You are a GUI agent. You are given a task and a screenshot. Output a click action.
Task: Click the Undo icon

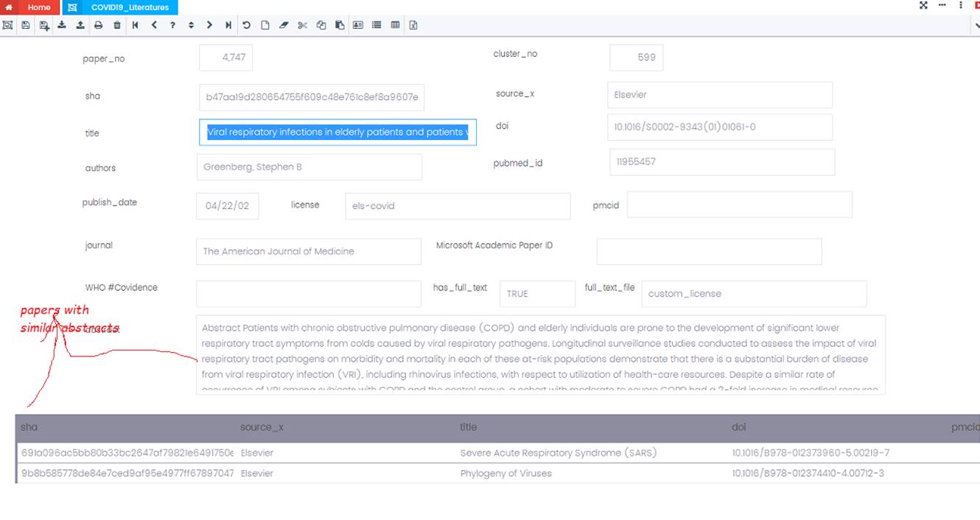[x=247, y=25]
